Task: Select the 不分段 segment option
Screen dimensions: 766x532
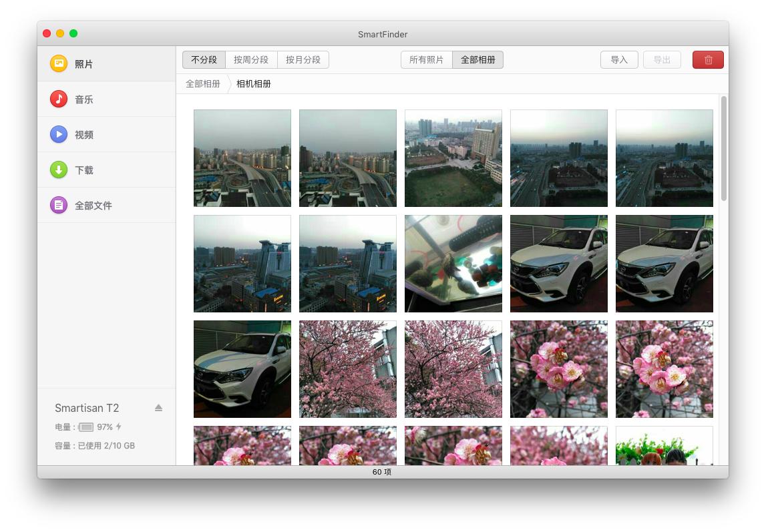Action: coord(203,59)
